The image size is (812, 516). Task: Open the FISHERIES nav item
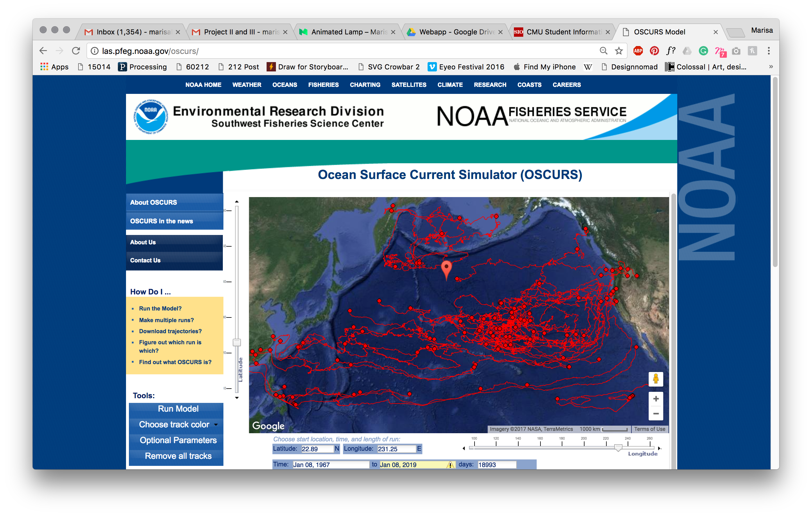click(x=323, y=85)
